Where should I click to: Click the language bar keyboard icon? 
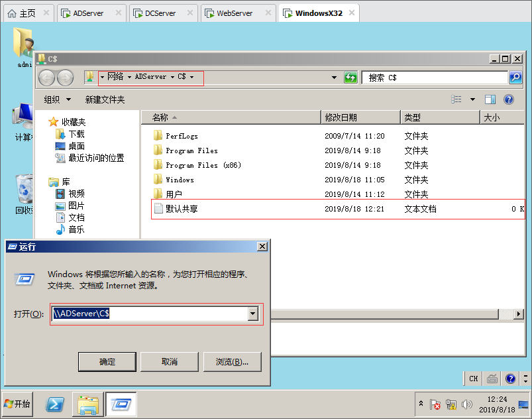pos(492,379)
